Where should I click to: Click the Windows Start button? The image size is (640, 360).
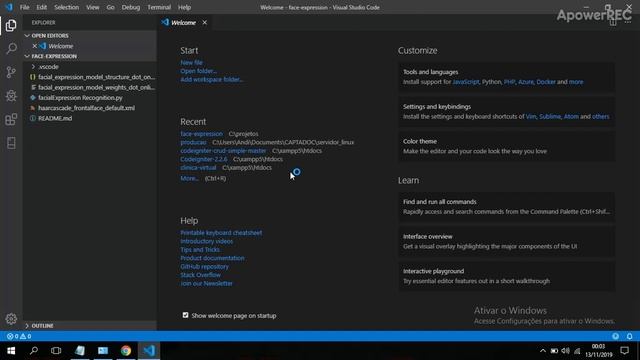click(11, 351)
